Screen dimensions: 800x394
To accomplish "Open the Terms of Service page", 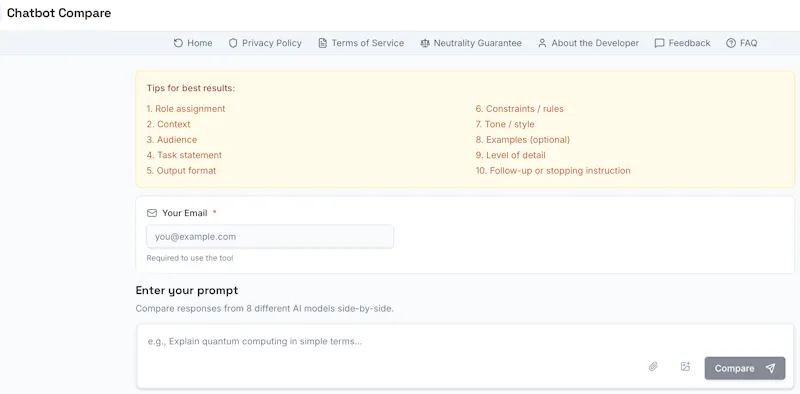I will pos(361,43).
